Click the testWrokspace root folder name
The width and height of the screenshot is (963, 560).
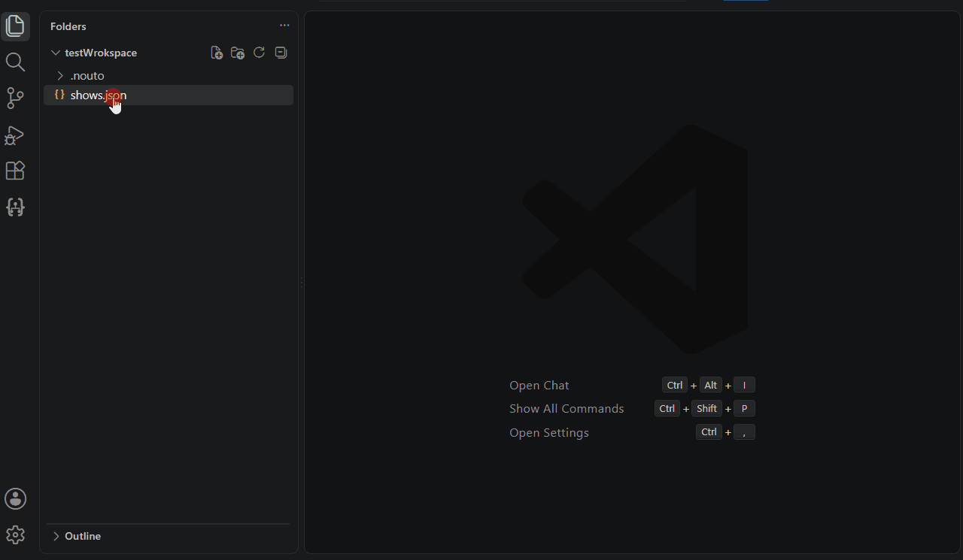pos(101,53)
